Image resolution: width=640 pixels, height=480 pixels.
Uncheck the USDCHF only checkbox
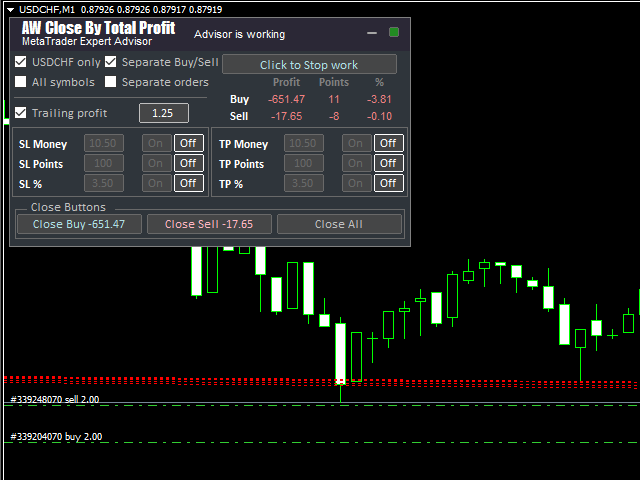(x=21, y=62)
